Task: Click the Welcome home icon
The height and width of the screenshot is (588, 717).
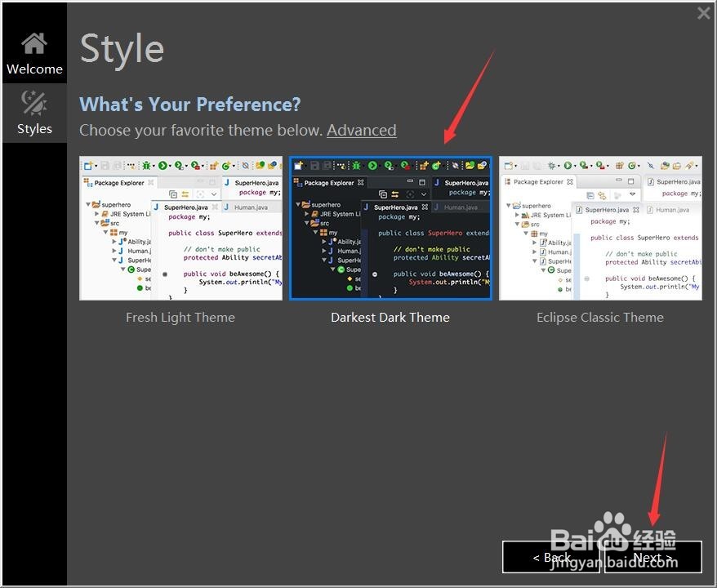Action: (x=34, y=43)
